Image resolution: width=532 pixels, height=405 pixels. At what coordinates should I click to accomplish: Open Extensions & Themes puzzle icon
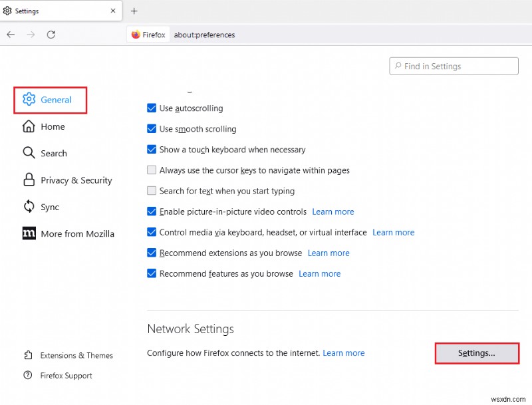tap(27, 355)
